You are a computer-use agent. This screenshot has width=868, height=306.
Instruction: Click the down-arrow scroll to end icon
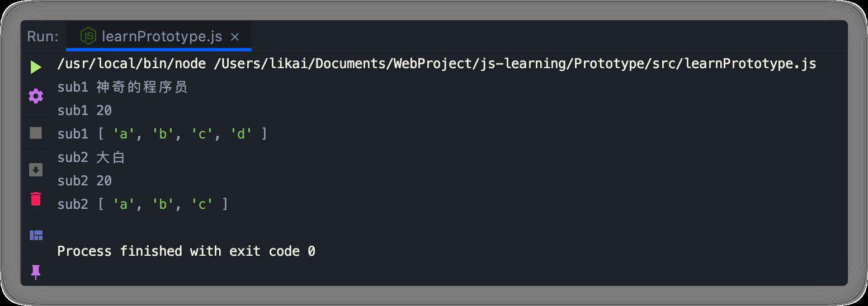[x=36, y=170]
